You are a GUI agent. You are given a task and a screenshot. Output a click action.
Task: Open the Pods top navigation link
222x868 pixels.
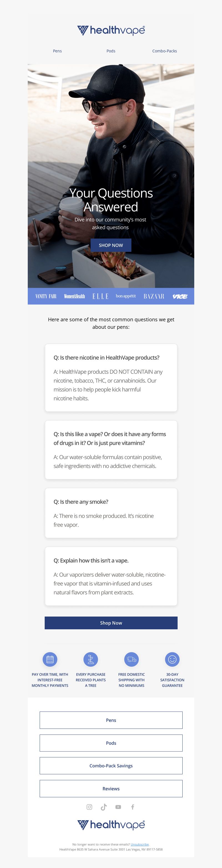111,51
